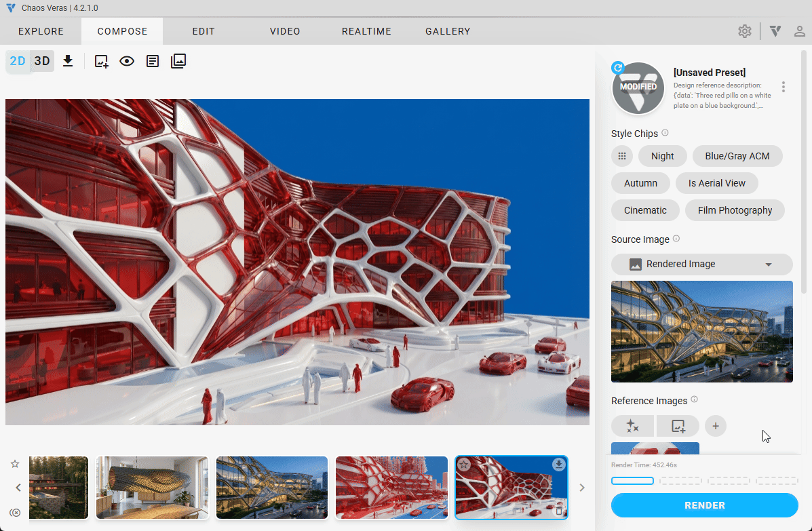Viewport: 812px width, 531px height.
Task: Select the Film Photography chip
Action: tap(735, 210)
